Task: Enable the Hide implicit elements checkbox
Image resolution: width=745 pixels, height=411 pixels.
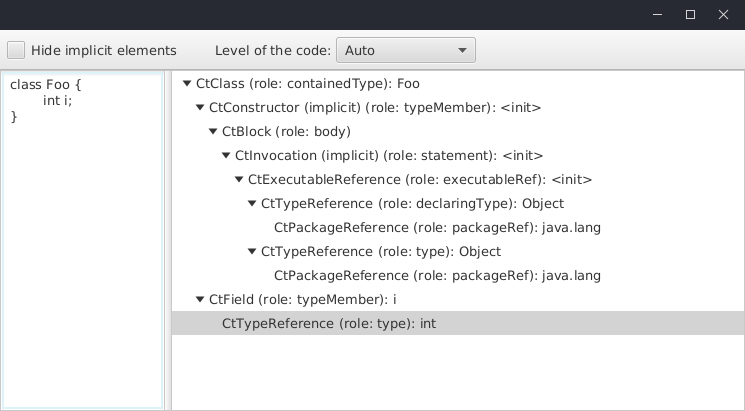Action: pos(16,50)
